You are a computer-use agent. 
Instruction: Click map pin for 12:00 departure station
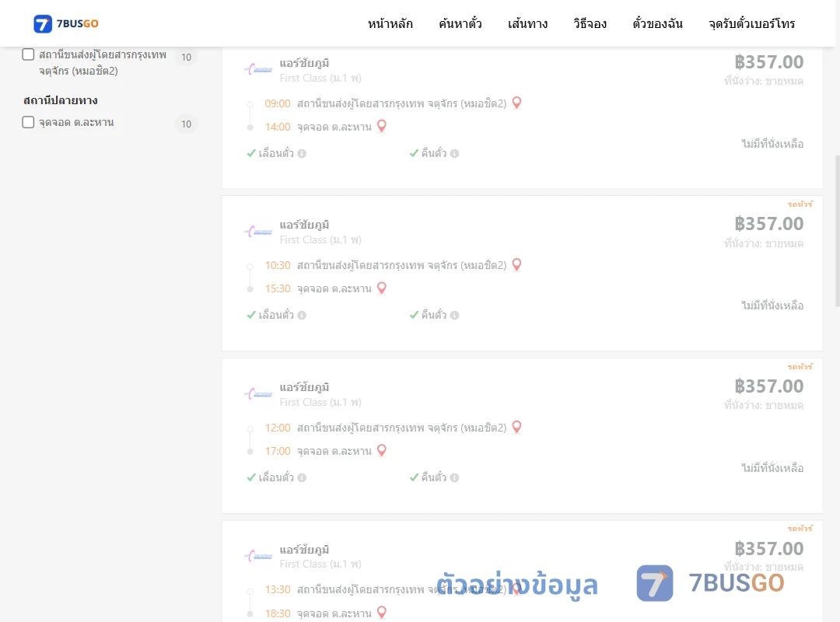pos(516,426)
